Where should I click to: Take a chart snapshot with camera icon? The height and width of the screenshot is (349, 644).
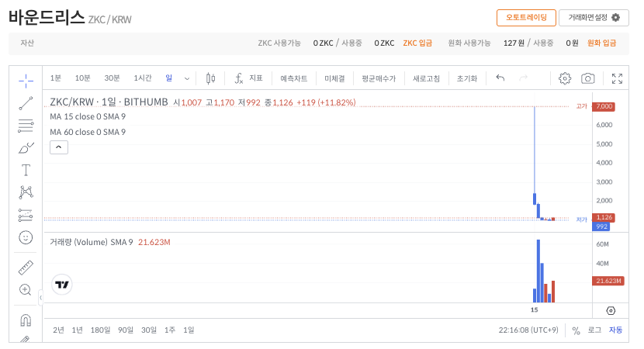tap(588, 78)
